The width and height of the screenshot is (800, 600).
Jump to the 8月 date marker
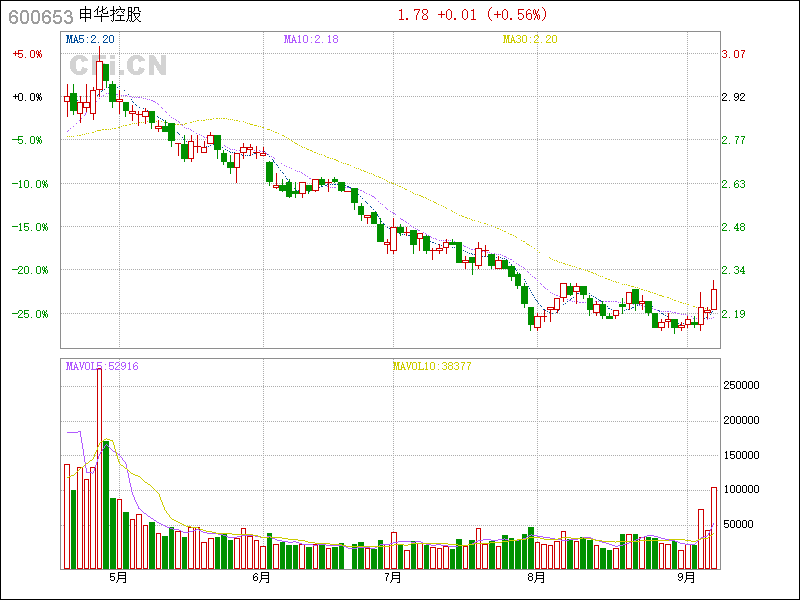[536, 578]
